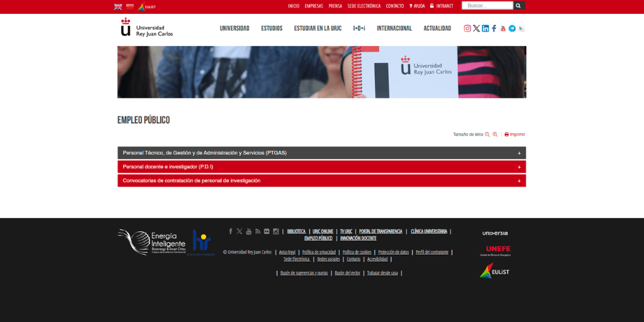
Task: Open the footer Facebook icon
Action: click(230, 231)
